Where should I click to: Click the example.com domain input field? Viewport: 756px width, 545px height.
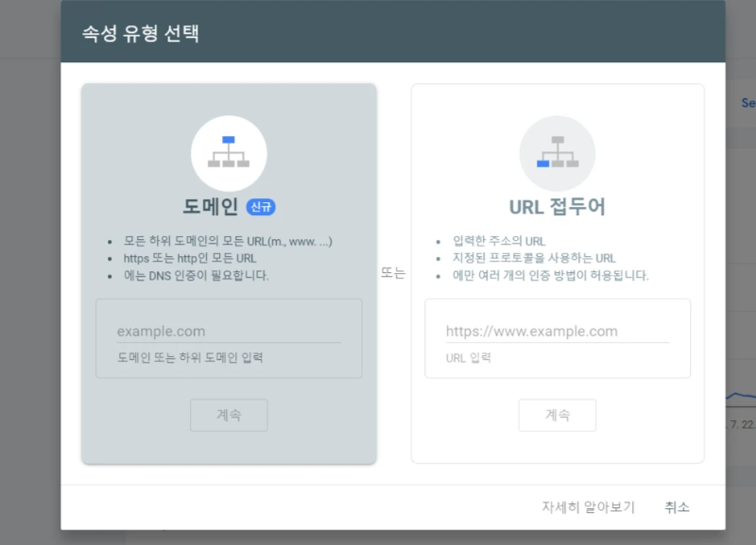pyautogui.click(x=229, y=331)
